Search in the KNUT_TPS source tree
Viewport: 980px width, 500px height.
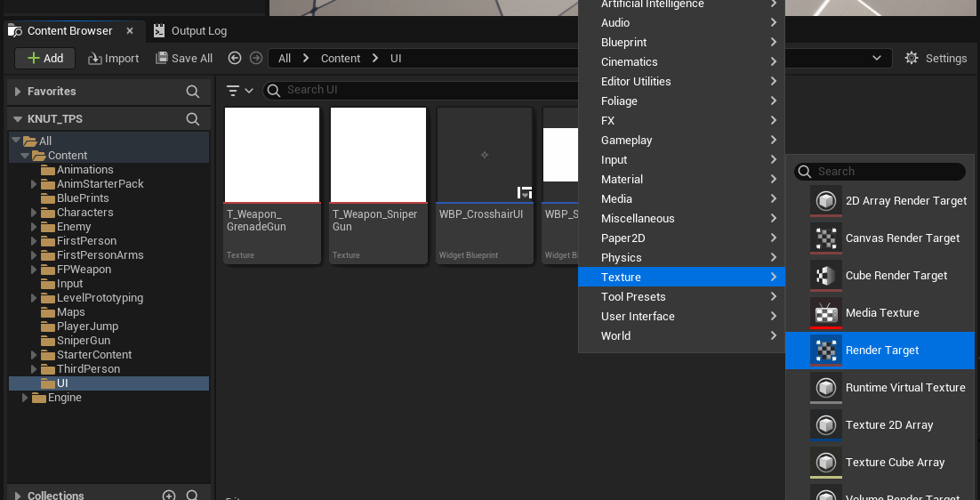coord(192,118)
